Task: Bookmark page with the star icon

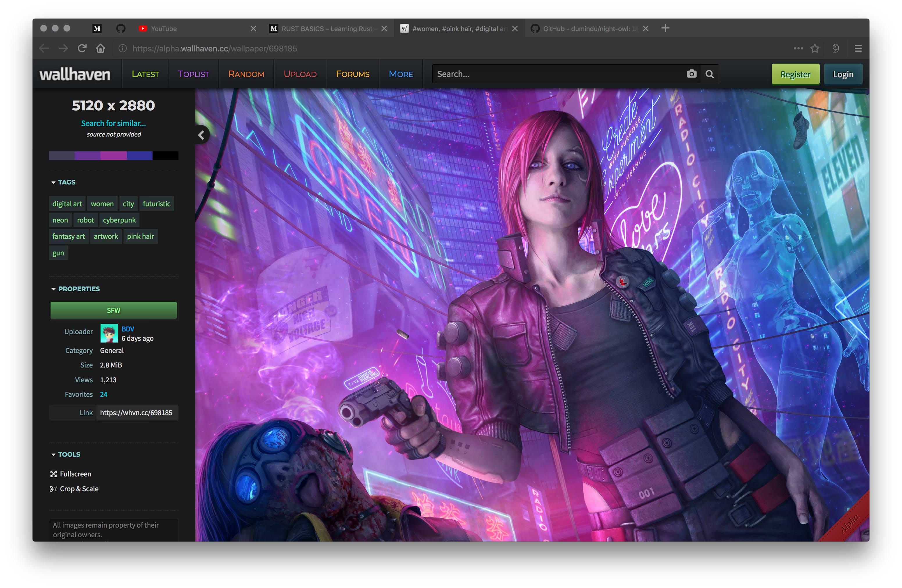Action: (815, 49)
